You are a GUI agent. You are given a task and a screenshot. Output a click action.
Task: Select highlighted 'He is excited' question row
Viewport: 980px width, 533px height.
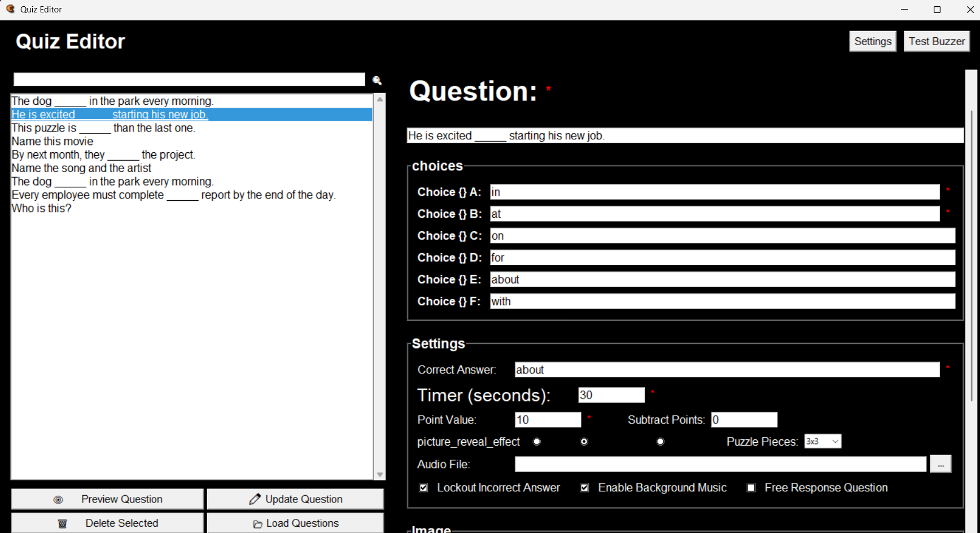191,114
